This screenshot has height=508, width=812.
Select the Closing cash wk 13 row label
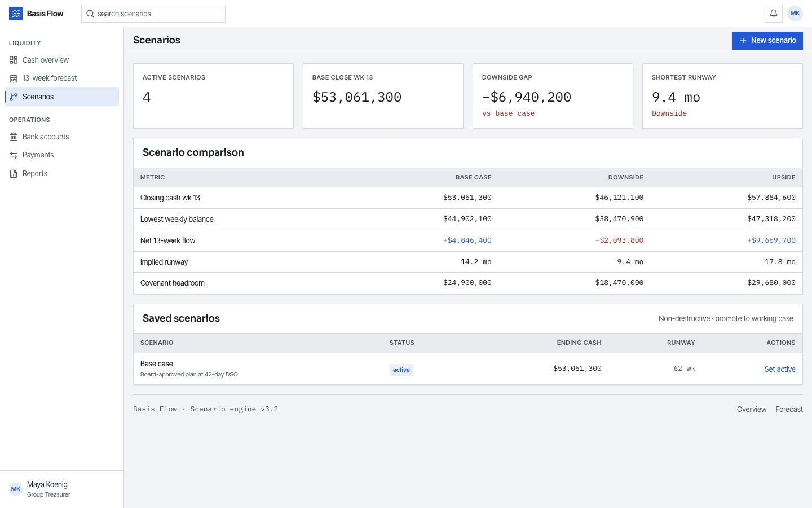click(x=170, y=198)
